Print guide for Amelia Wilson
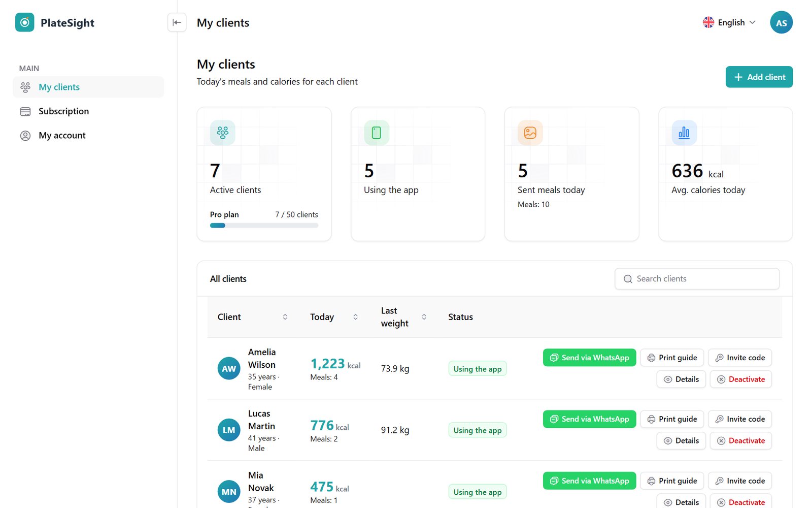The height and width of the screenshot is (508, 812). (x=672, y=358)
